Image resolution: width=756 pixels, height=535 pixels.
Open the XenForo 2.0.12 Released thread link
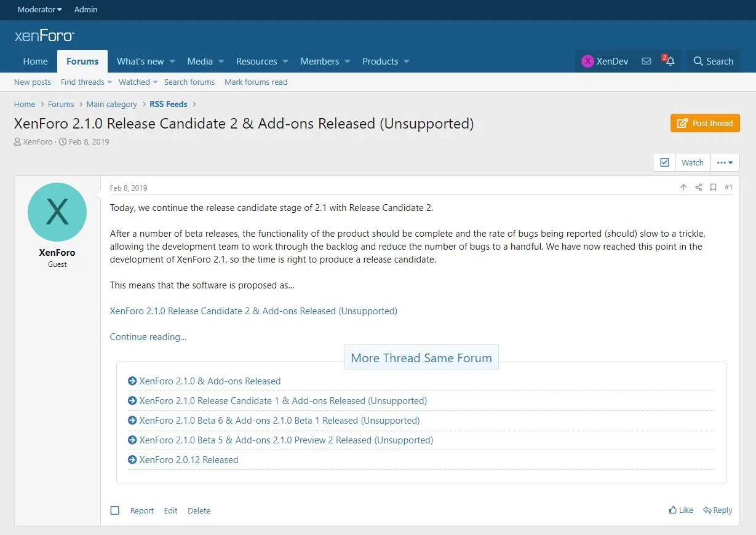coord(188,460)
